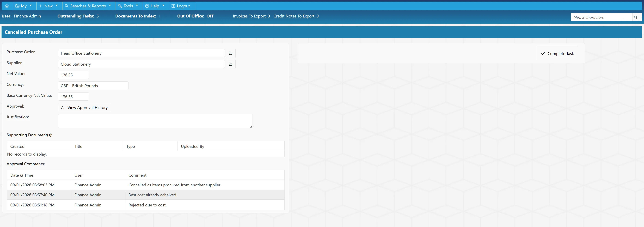Click the checkmark on Complete Task
Viewport: 644px width, 227px height.
click(543, 54)
